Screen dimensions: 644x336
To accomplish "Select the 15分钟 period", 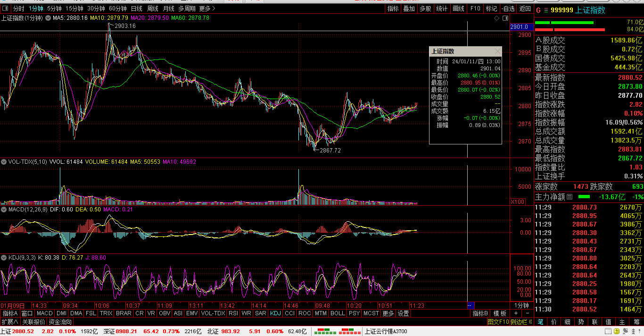I will click(x=74, y=8).
